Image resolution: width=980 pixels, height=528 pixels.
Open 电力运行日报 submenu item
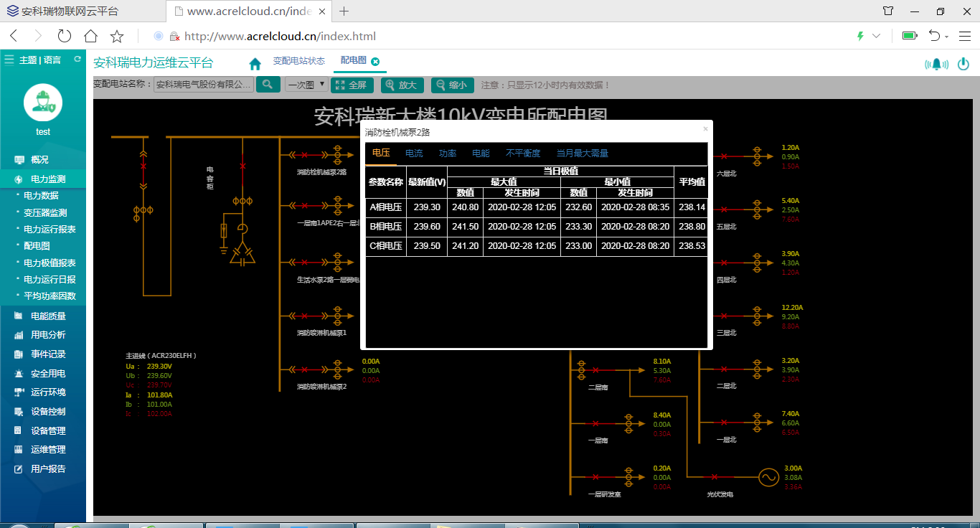click(50, 279)
